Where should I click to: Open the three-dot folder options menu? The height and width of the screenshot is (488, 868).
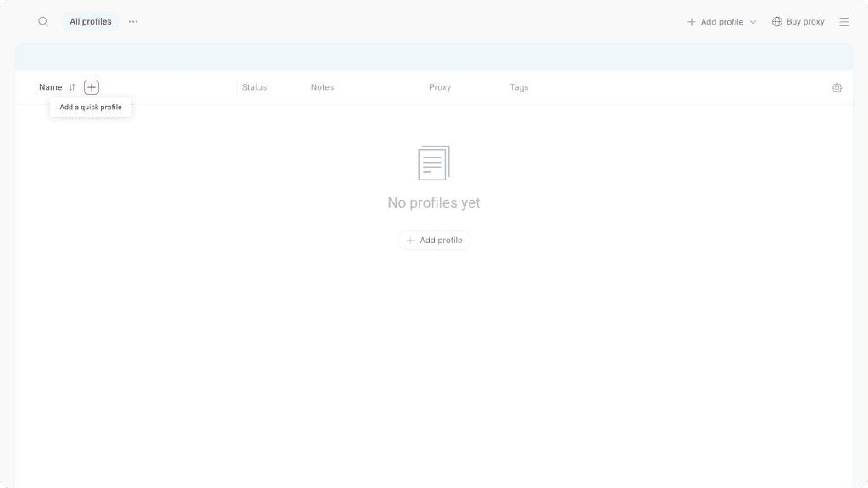click(133, 22)
